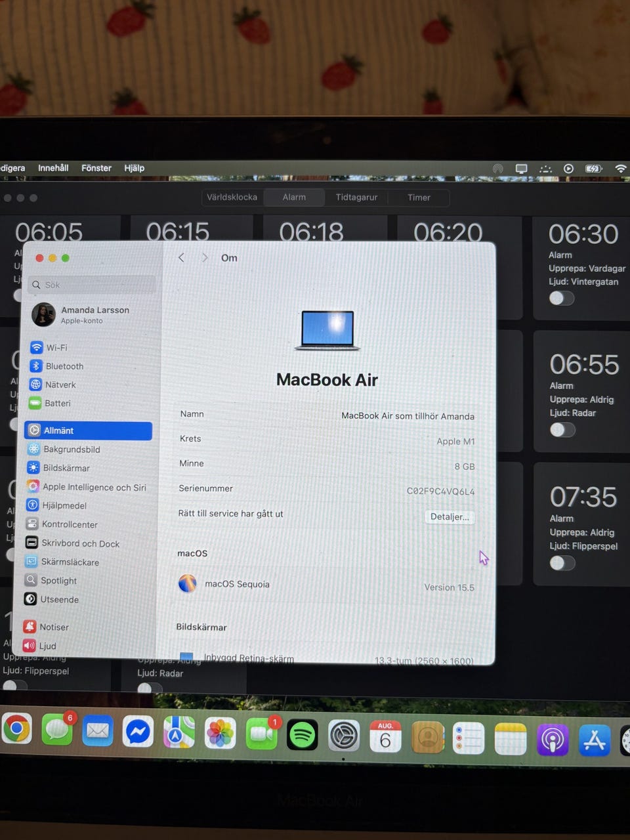Open Messages app in the Dock

click(58, 730)
